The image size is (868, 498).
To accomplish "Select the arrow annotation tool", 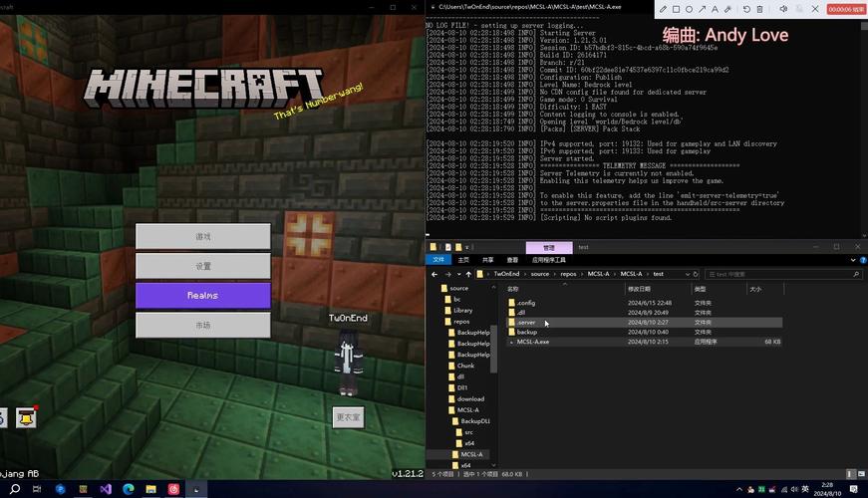I will pyautogui.click(x=703, y=9).
